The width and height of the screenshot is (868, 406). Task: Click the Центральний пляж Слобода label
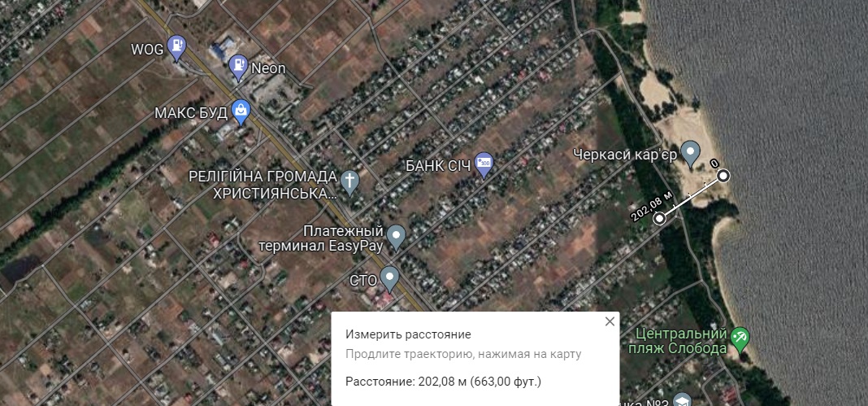tap(681, 341)
